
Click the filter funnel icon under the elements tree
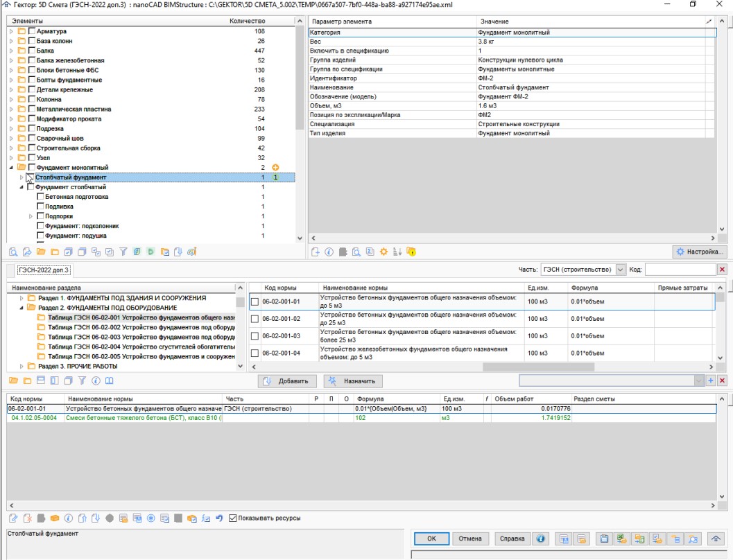tap(123, 251)
